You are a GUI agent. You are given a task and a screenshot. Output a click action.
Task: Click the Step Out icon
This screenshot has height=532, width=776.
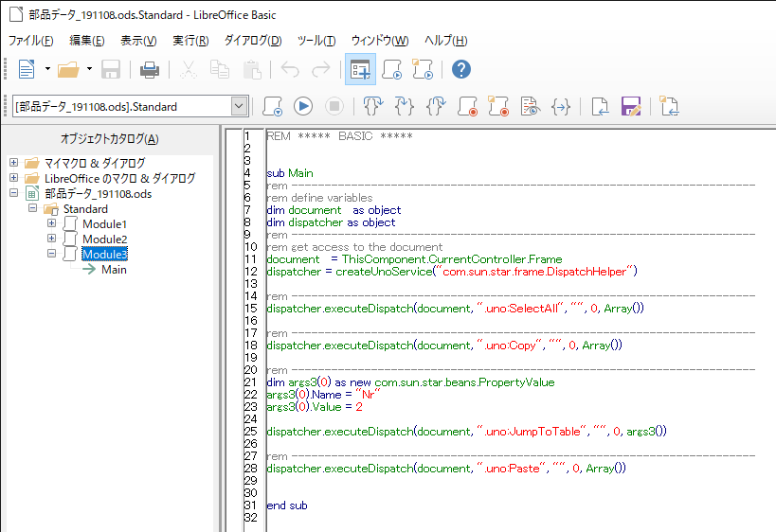[x=436, y=106]
